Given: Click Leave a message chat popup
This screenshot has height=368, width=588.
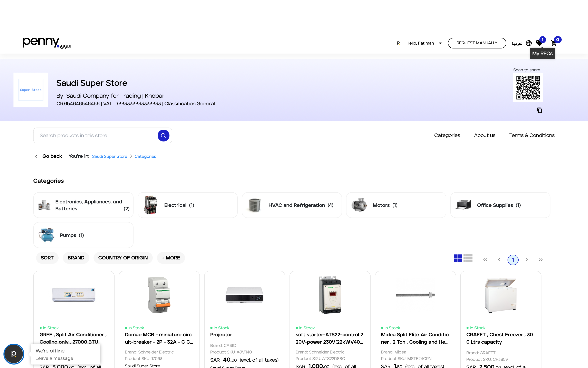Looking at the screenshot, I should 65,354.
